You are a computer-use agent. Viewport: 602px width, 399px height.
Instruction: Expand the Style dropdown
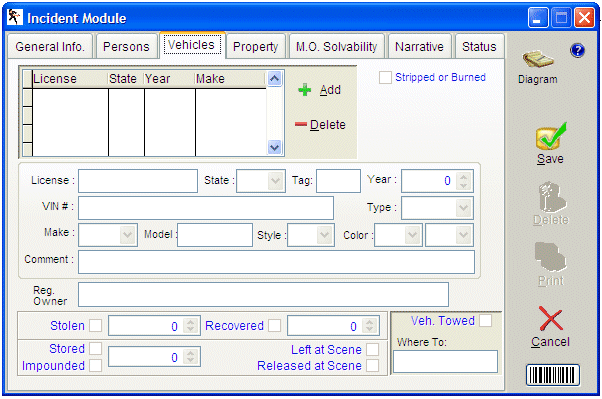(324, 235)
